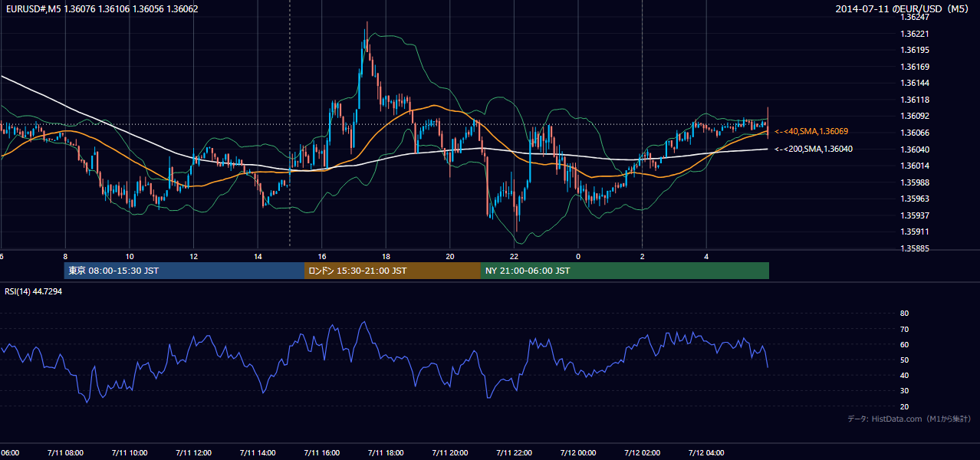The width and height of the screenshot is (980, 460).
Task: Select the London 15:30-21:00 JST session bar
Action: [x=393, y=271]
